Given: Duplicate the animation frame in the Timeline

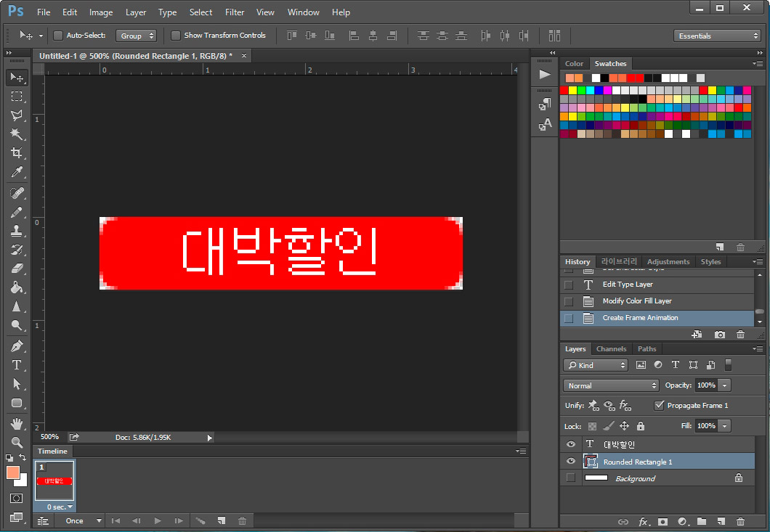Looking at the screenshot, I should pos(223,520).
